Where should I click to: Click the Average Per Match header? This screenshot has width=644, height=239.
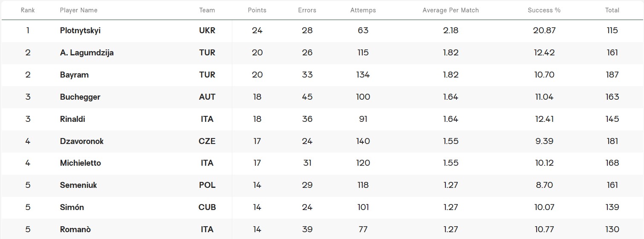tap(451, 10)
